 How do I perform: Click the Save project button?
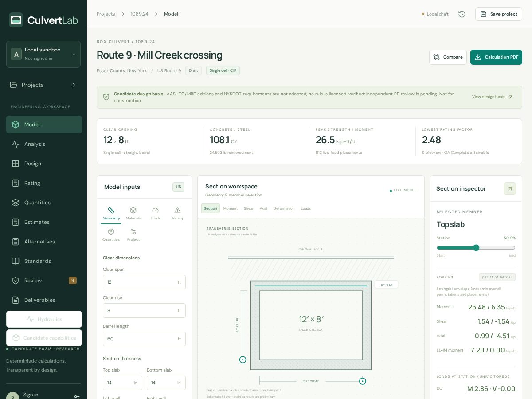tap(499, 14)
